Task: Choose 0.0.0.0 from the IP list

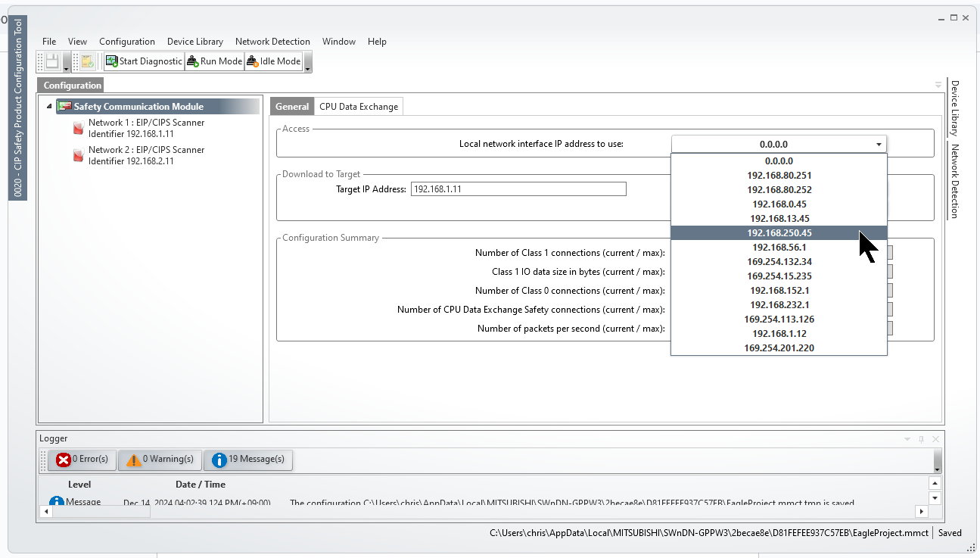Action: point(779,161)
